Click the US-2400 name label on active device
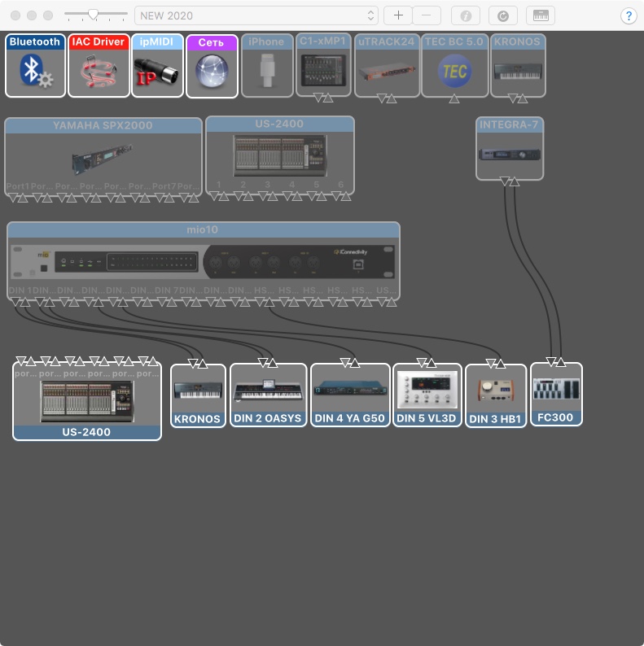 point(86,432)
